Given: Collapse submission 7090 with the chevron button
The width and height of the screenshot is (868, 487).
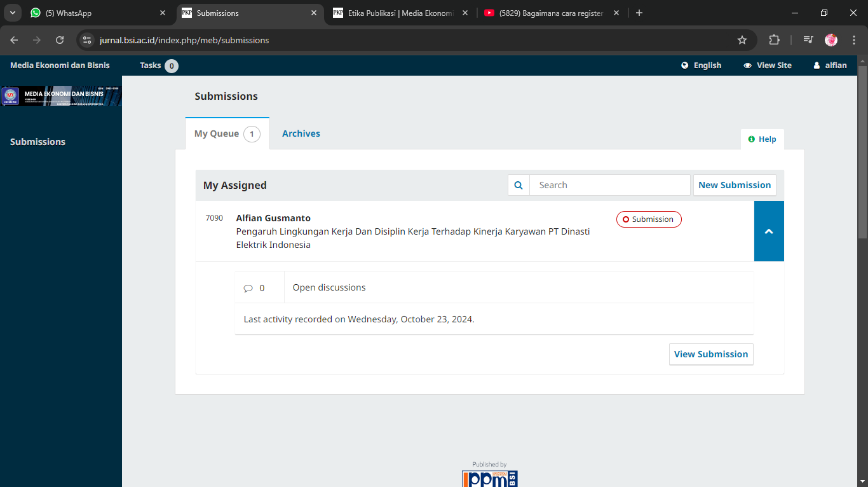Looking at the screenshot, I should (x=769, y=231).
